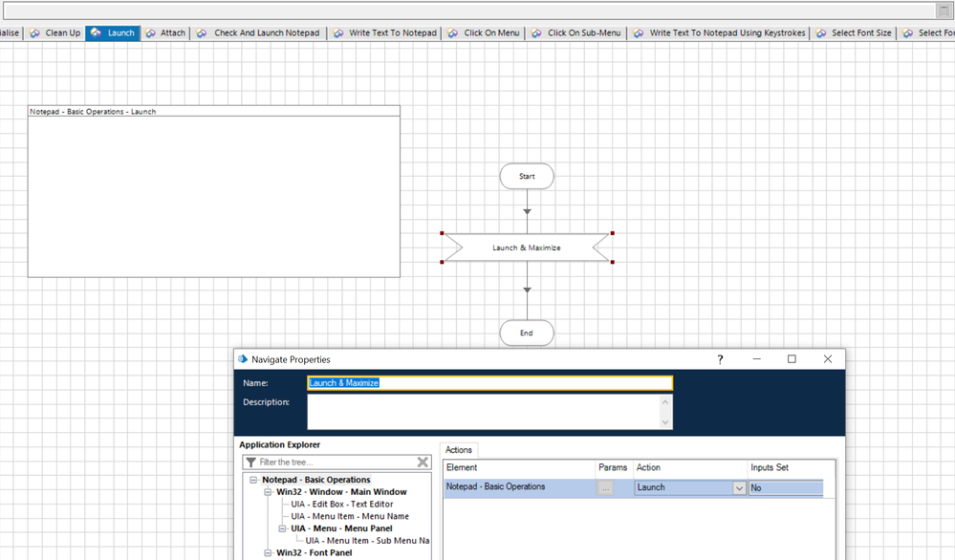955x560 pixels.
Task: Click the Navigate Properties window app icon
Action: (x=243, y=359)
